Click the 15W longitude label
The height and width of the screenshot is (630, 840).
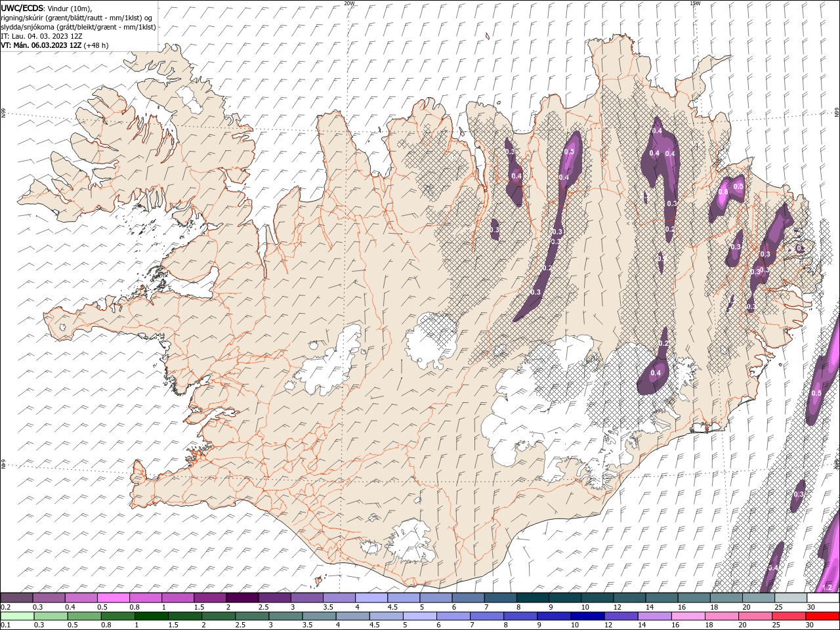(695, 3)
